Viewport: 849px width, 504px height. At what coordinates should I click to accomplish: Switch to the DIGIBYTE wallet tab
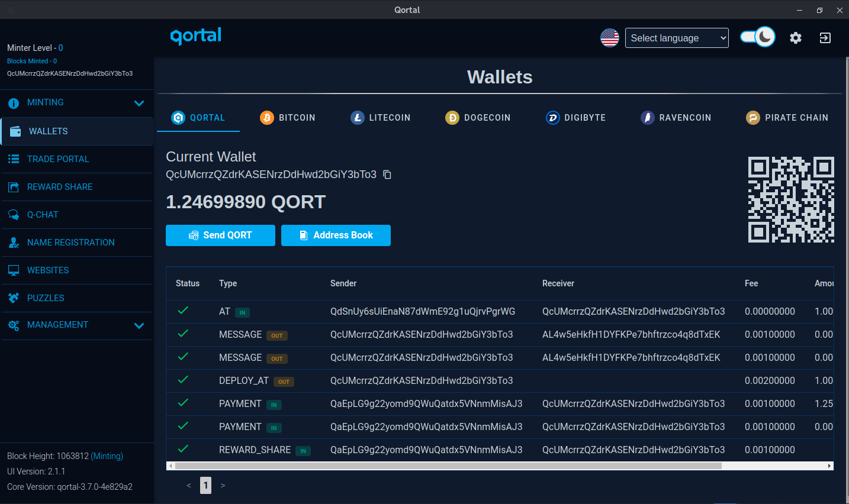click(576, 118)
